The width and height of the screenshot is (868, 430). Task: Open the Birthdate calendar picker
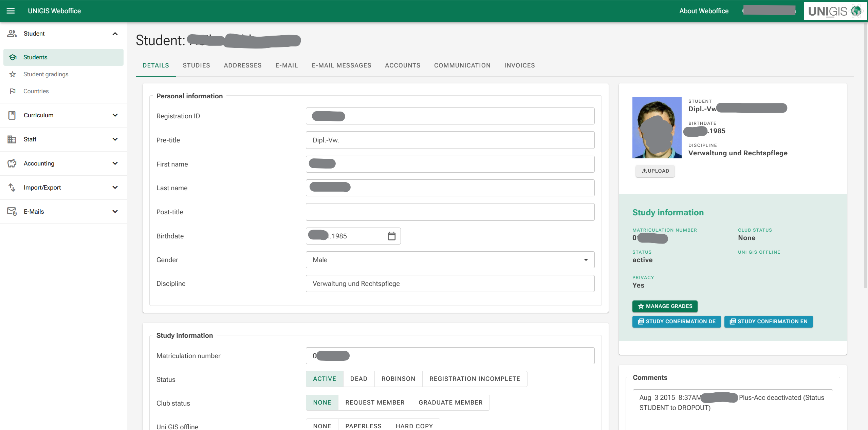pyautogui.click(x=391, y=236)
